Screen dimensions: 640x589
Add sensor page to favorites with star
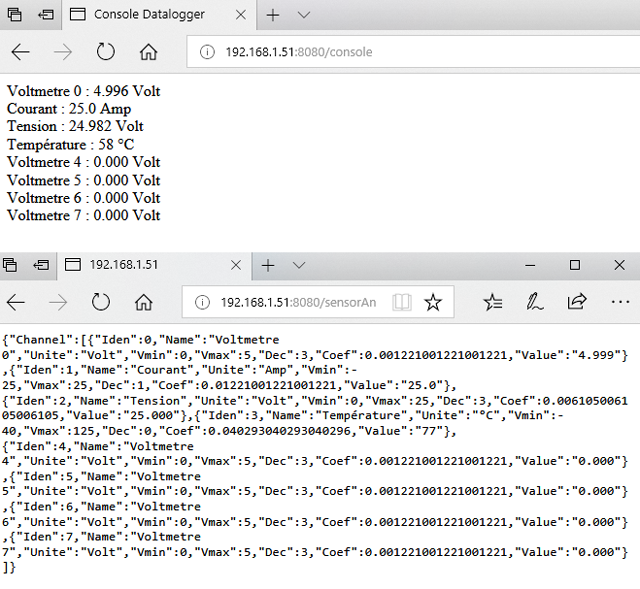[x=432, y=302]
